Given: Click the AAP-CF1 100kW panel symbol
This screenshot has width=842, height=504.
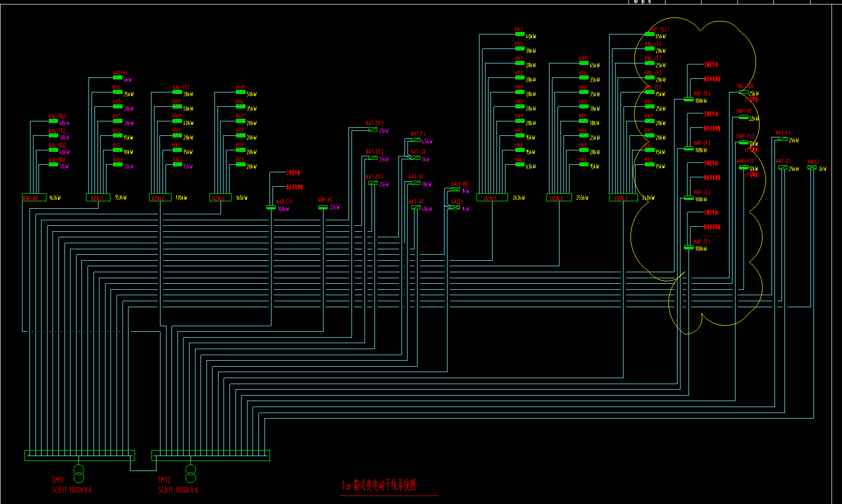Looking at the screenshot, I should coord(271,207).
